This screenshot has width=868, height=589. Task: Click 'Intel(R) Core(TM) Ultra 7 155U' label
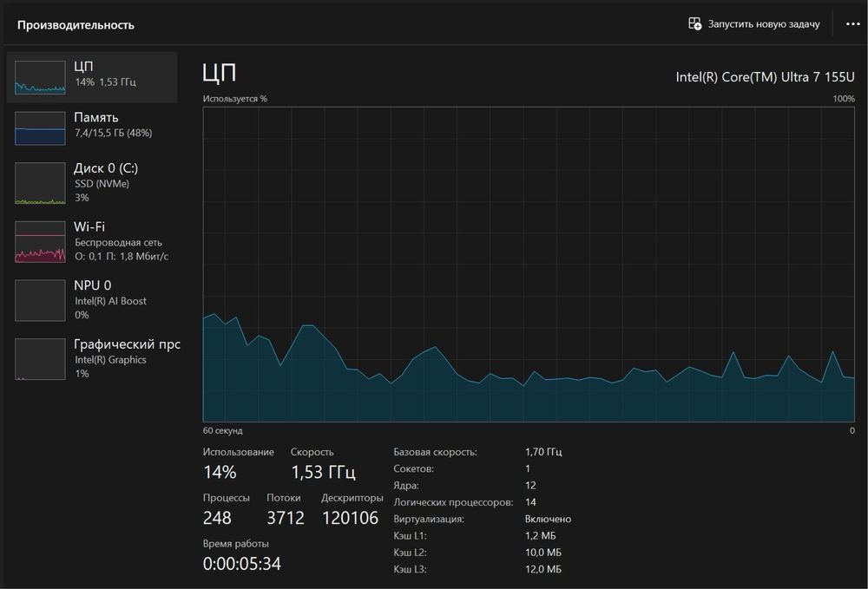click(765, 77)
